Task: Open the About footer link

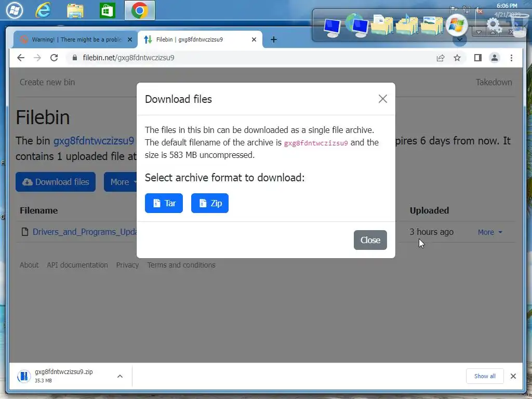Action: pos(29,265)
